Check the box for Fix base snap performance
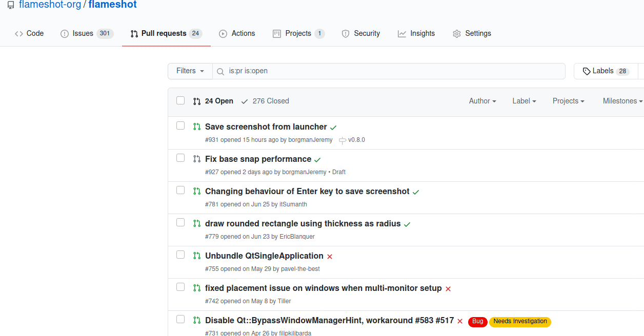 click(180, 158)
